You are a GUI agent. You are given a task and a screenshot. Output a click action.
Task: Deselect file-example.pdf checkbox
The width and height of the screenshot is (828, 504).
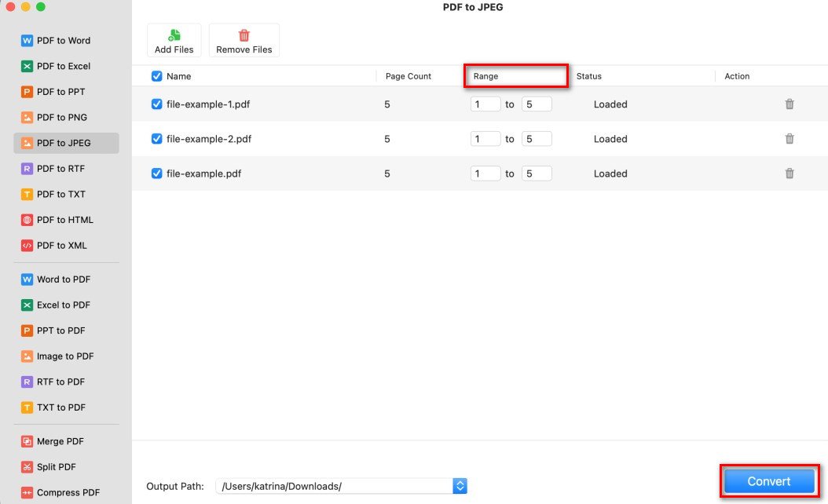156,173
